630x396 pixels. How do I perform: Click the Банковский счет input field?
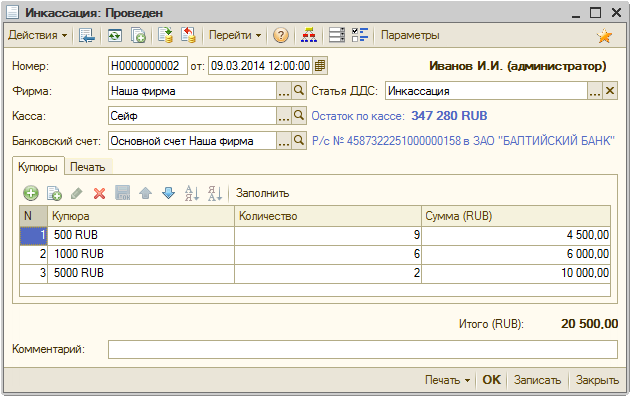[x=192, y=141]
